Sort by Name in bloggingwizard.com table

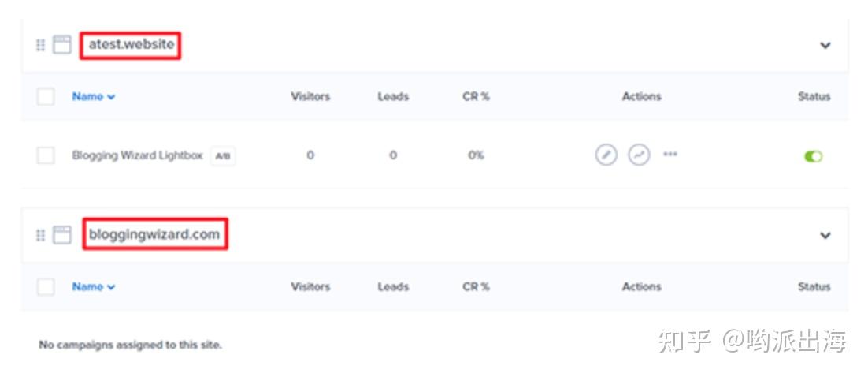tap(94, 287)
